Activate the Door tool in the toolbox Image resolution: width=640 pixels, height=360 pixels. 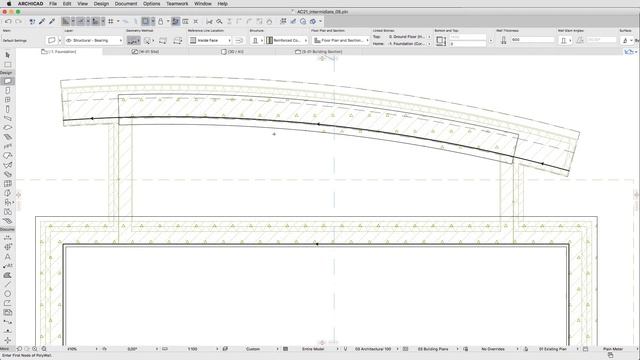[7, 90]
